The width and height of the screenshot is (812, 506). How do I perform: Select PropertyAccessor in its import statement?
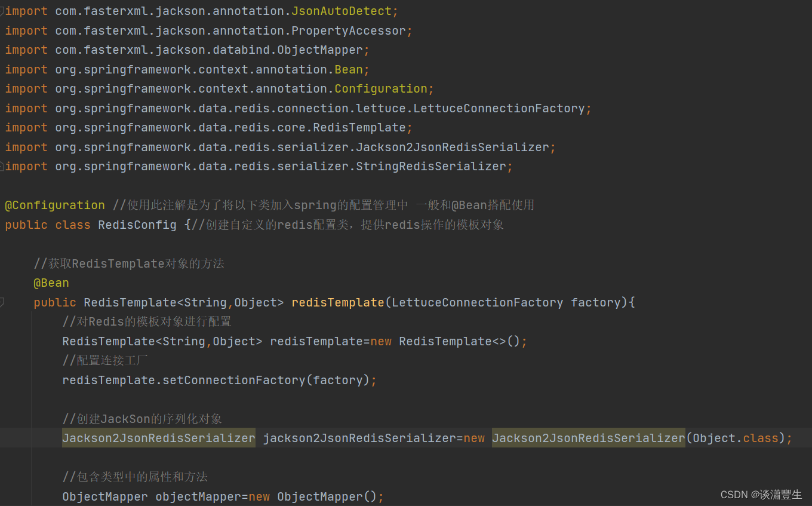coord(349,30)
